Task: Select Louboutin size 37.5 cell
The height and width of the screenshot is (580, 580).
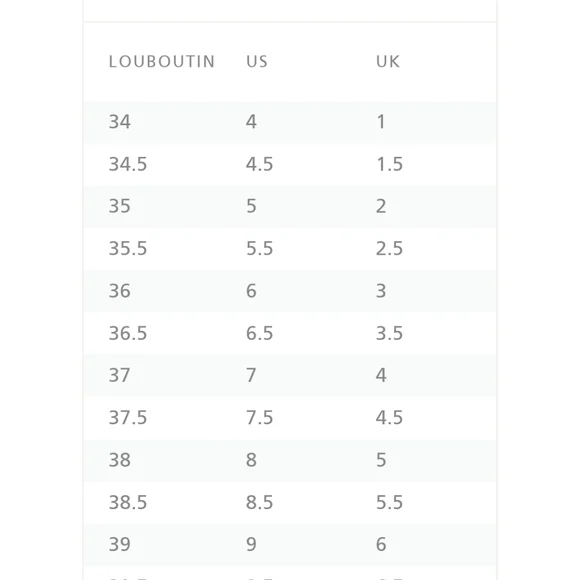Action: (x=128, y=418)
